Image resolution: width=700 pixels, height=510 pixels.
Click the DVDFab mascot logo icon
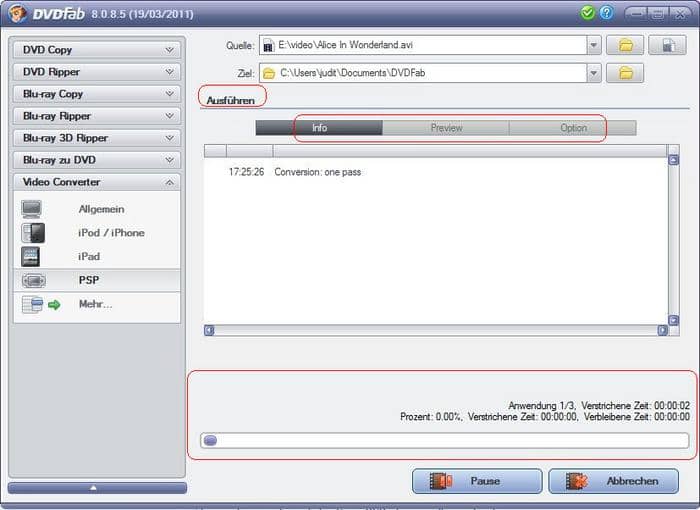click(17, 13)
